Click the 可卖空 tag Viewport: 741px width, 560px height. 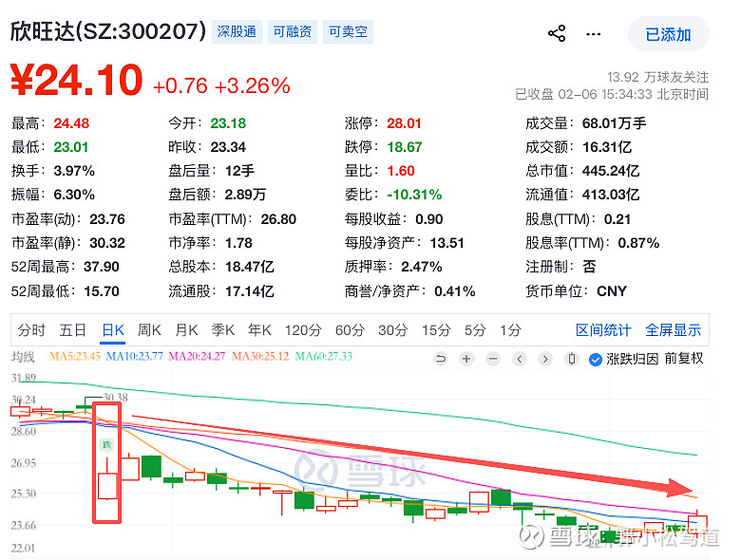[349, 31]
